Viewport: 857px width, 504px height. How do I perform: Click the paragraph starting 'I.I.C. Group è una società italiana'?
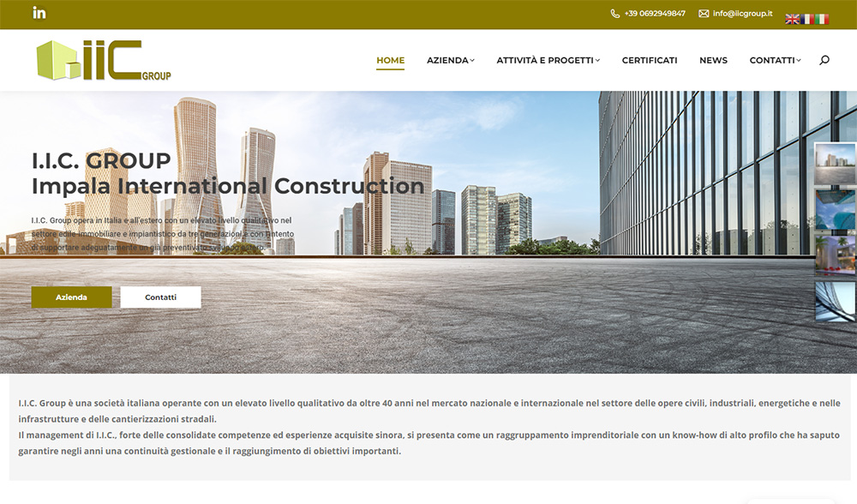click(429, 411)
